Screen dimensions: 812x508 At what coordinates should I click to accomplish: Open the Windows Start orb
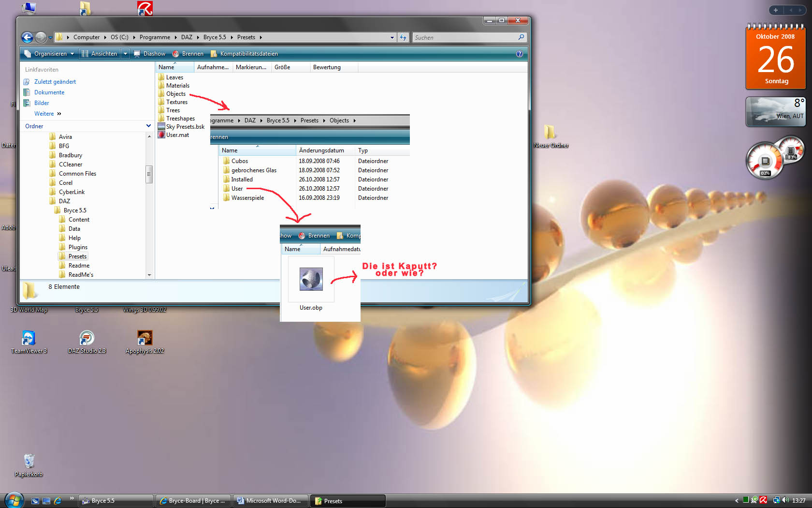pyautogui.click(x=14, y=500)
